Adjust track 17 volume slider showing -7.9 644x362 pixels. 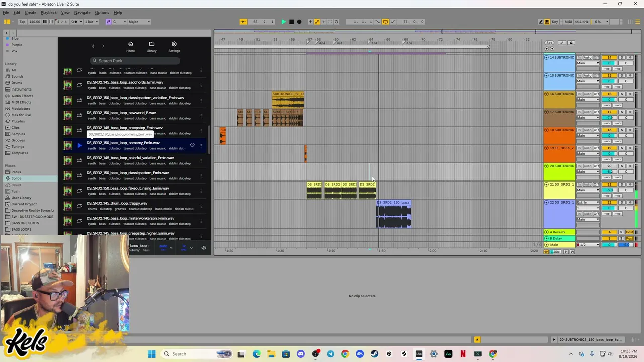[609, 118]
